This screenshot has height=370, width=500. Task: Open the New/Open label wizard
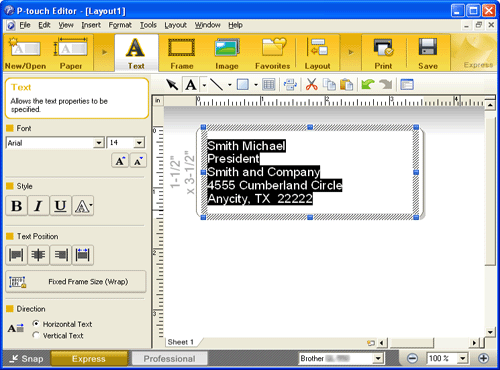(x=25, y=53)
